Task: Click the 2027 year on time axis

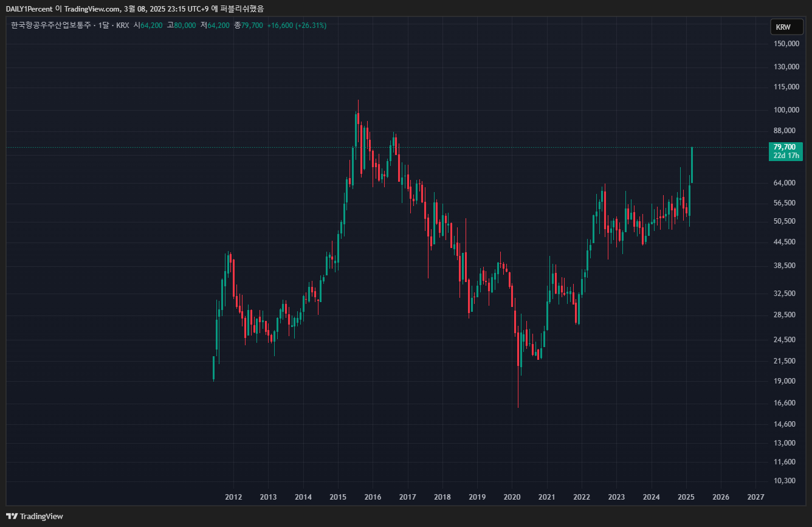Action: click(x=755, y=497)
